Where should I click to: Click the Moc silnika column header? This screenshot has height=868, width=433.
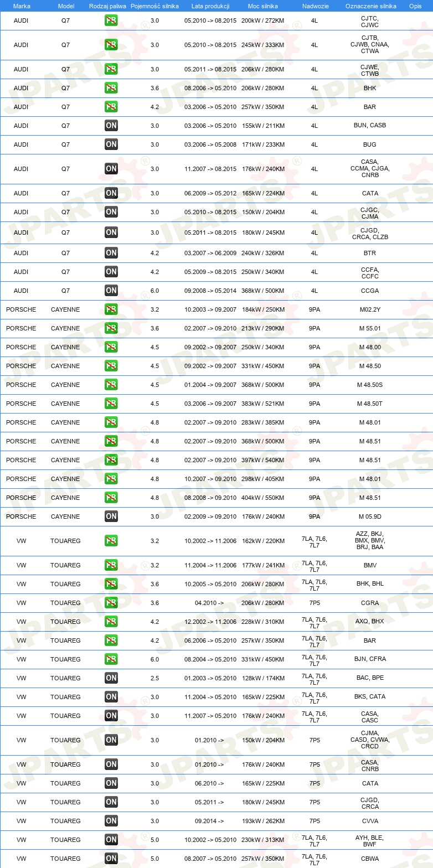point(263,6)
